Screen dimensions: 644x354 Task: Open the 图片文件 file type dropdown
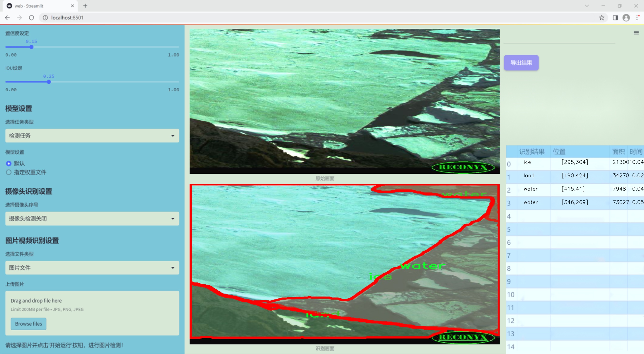pyautogui.click(x=92, y=267)
